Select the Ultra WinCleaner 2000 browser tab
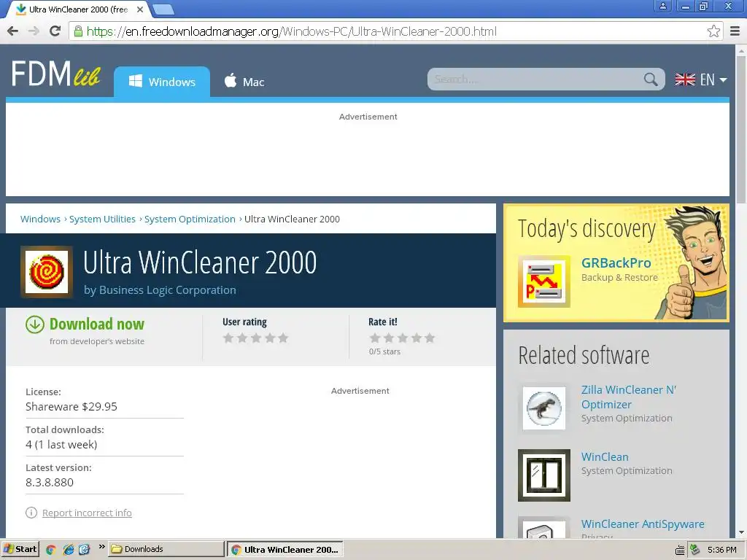This screenshot has width=747, height=560. click(x=79, y=9)
